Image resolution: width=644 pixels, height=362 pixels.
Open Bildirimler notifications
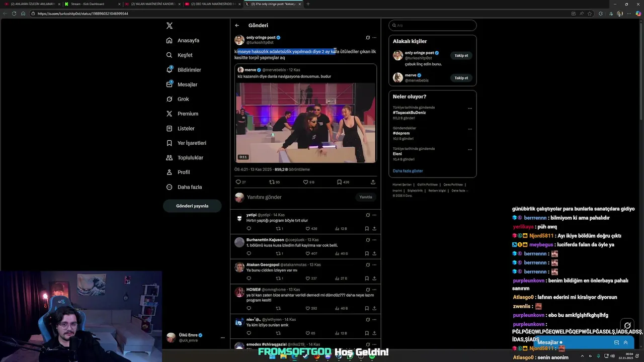pos(184,70)
